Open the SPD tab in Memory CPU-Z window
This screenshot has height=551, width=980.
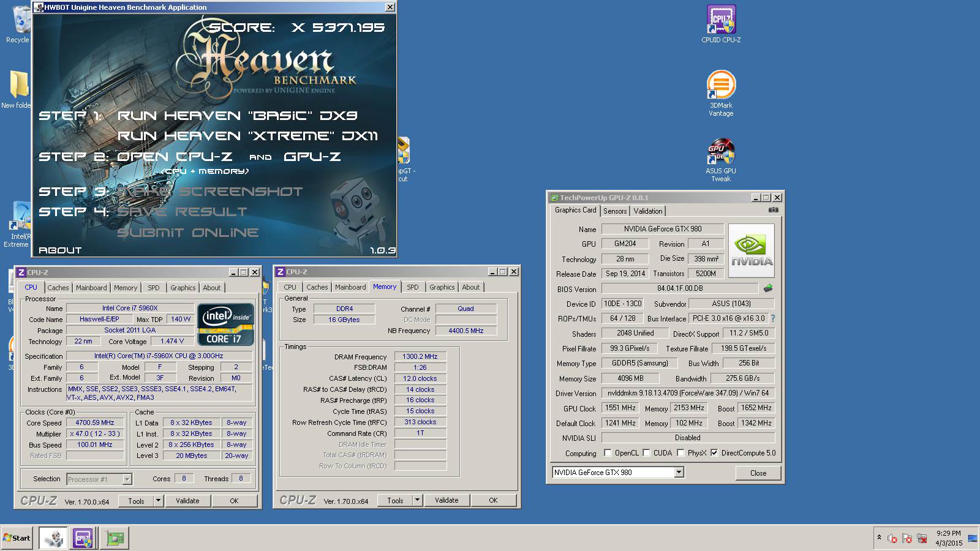(413, 287)
